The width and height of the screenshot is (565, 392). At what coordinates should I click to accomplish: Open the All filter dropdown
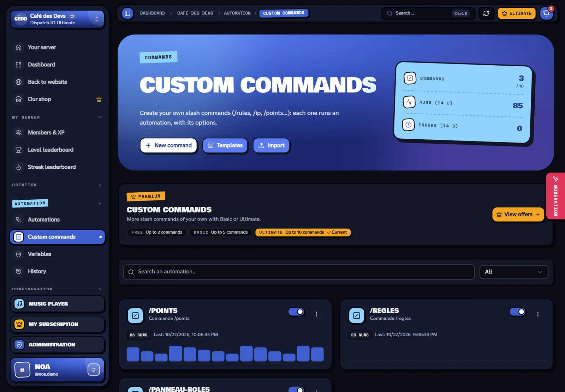[x=514, y=272]
